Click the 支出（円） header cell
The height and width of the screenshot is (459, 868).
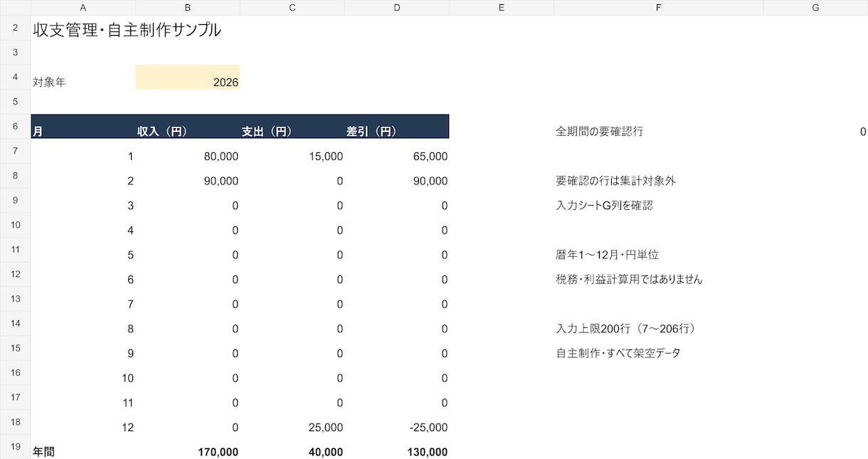(292, 126)
